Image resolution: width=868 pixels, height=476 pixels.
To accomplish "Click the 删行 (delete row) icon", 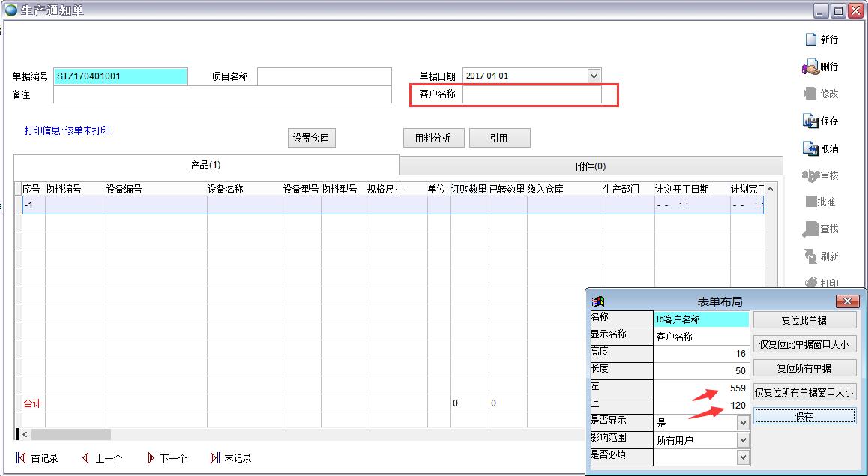I will 810,67.
